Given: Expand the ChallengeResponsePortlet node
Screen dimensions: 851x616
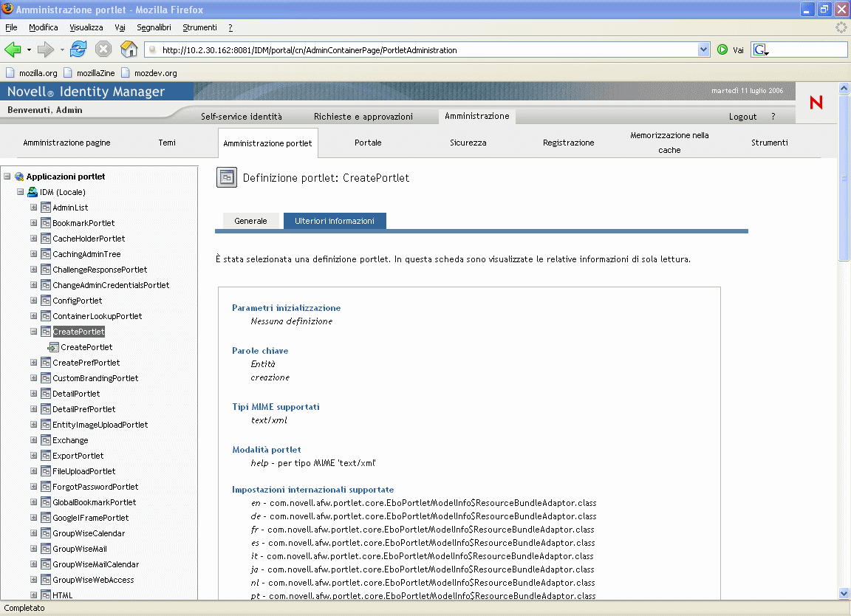Looking at the screenshot, I should (34, 269).
